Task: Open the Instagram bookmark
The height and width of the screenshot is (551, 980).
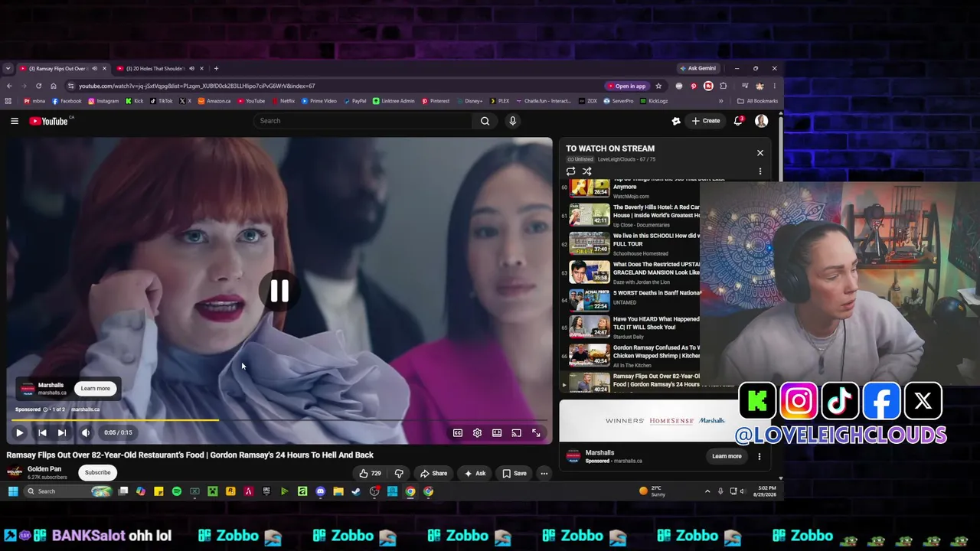Action: click(103, 101)
